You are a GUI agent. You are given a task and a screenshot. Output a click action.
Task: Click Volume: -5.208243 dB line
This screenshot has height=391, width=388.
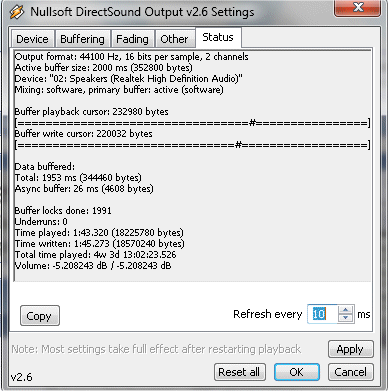(x=93, y=266)
